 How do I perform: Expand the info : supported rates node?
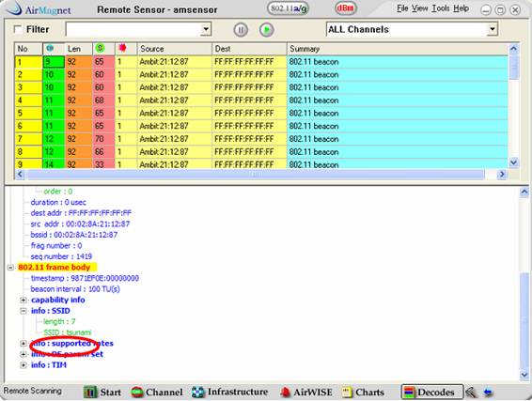[x=23, y=344]
